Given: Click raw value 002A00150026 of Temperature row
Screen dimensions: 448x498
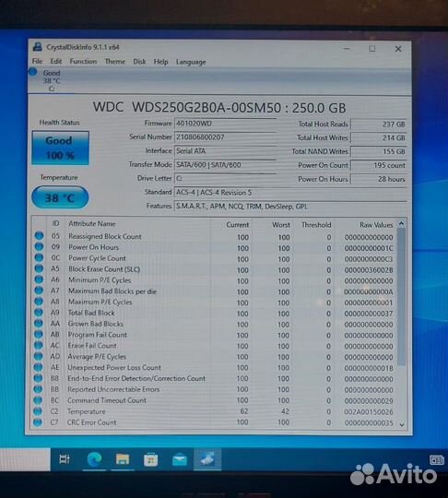Looking at the screenshot, I should point(369,412).
